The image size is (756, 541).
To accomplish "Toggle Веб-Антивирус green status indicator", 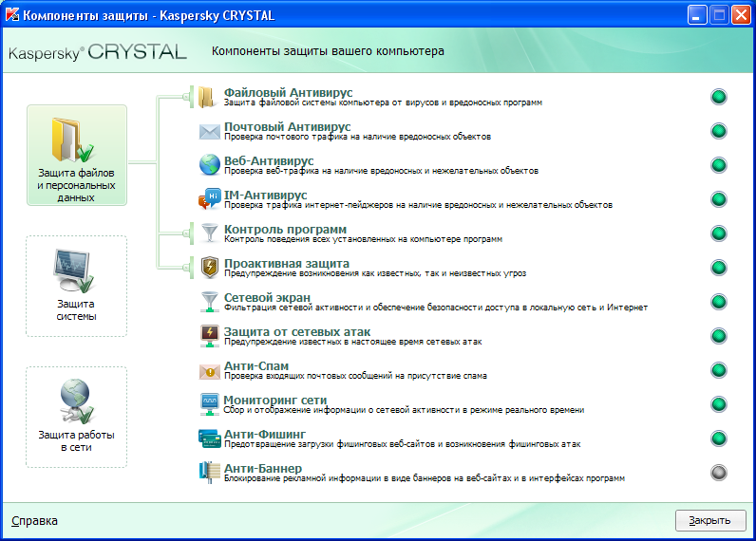I will tap(718, 165).
